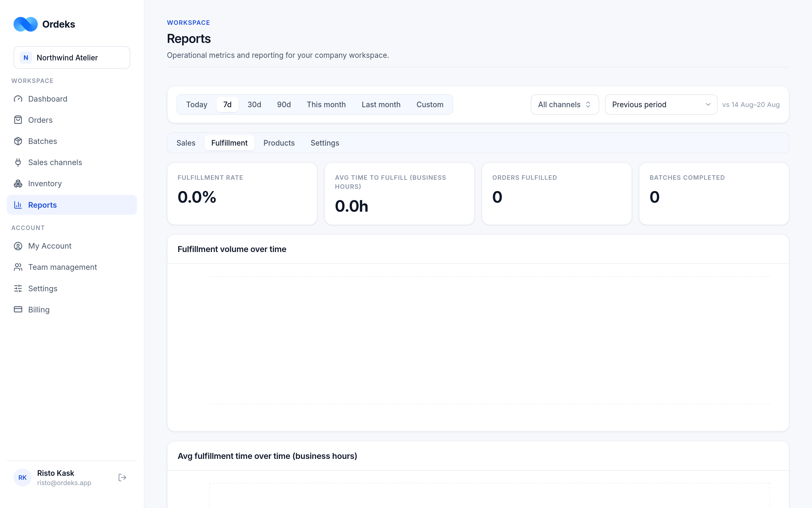This screenshot has height=508, width=812.
Task: Click the Avg Time to Fulfill card
Action: click(399, 194)
